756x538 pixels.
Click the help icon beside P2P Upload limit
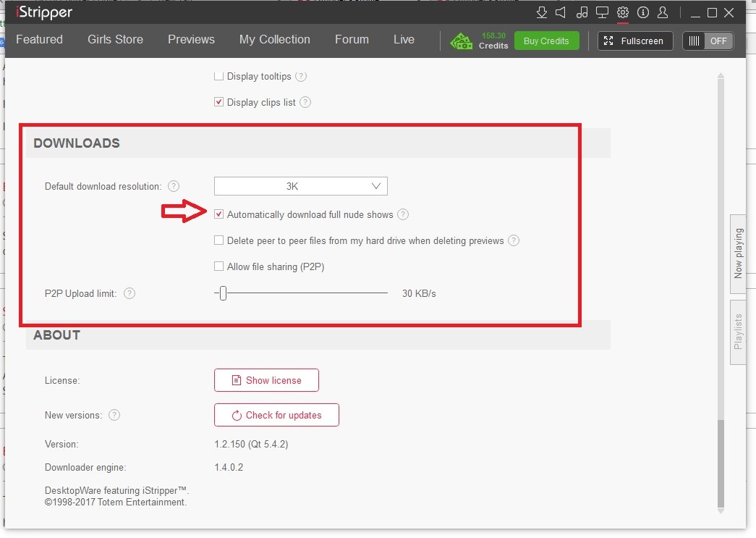coord(129,293)
